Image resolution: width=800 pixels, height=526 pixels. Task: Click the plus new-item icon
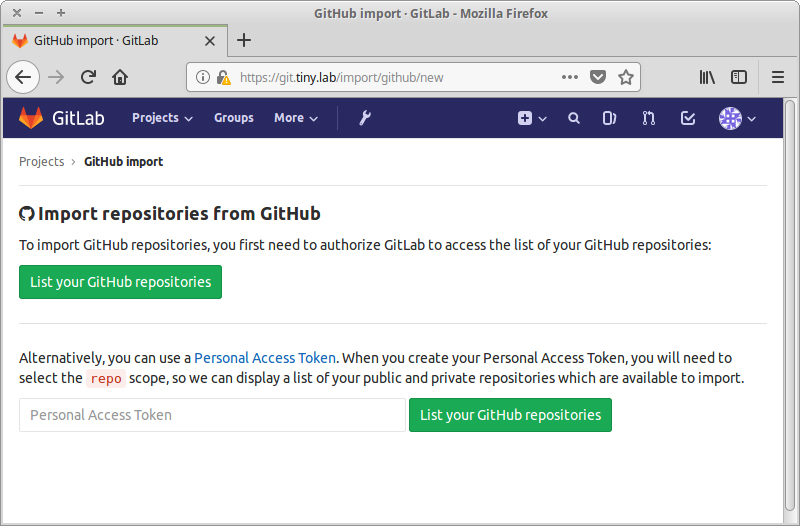click(524, 118)
